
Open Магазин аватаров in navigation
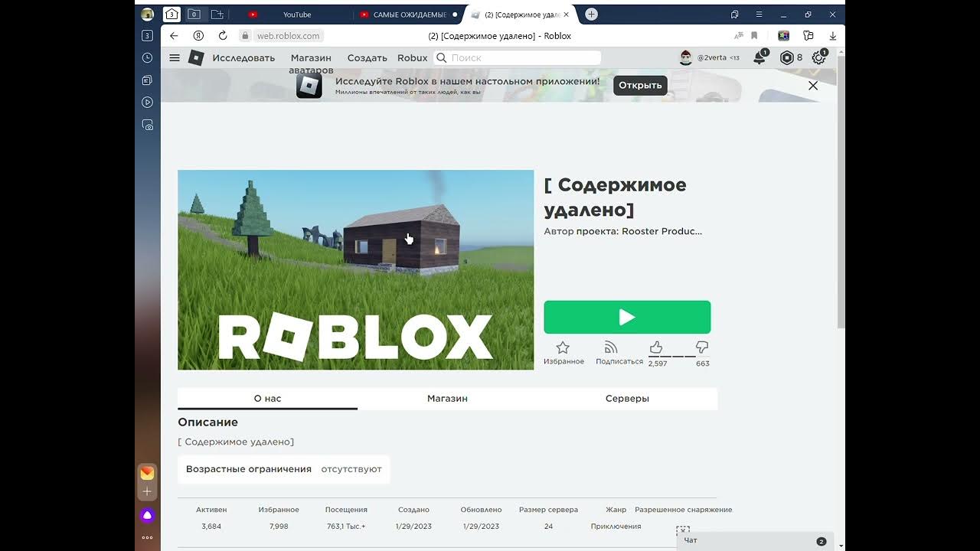click(x=311, y=64)
